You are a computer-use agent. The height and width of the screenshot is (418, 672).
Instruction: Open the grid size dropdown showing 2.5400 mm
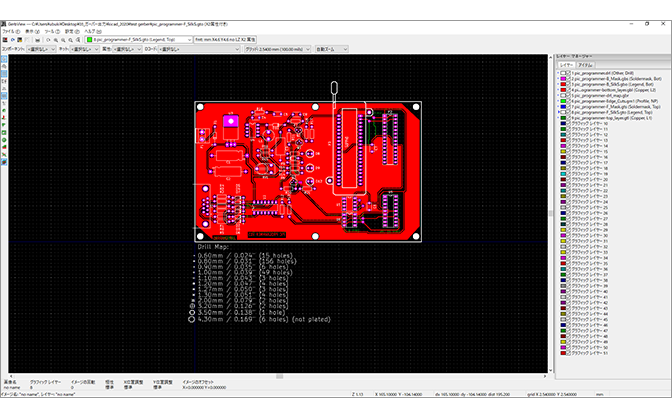[x=276, y=47]
